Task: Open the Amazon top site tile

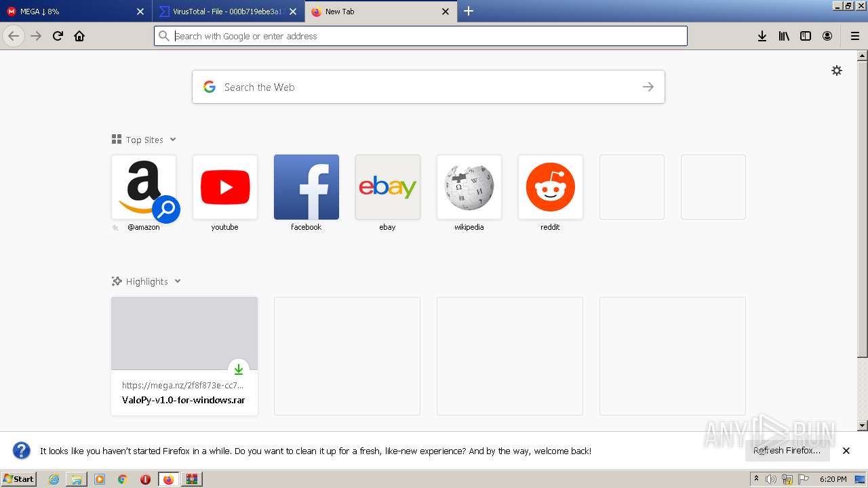Action: [x=144, y=187]
